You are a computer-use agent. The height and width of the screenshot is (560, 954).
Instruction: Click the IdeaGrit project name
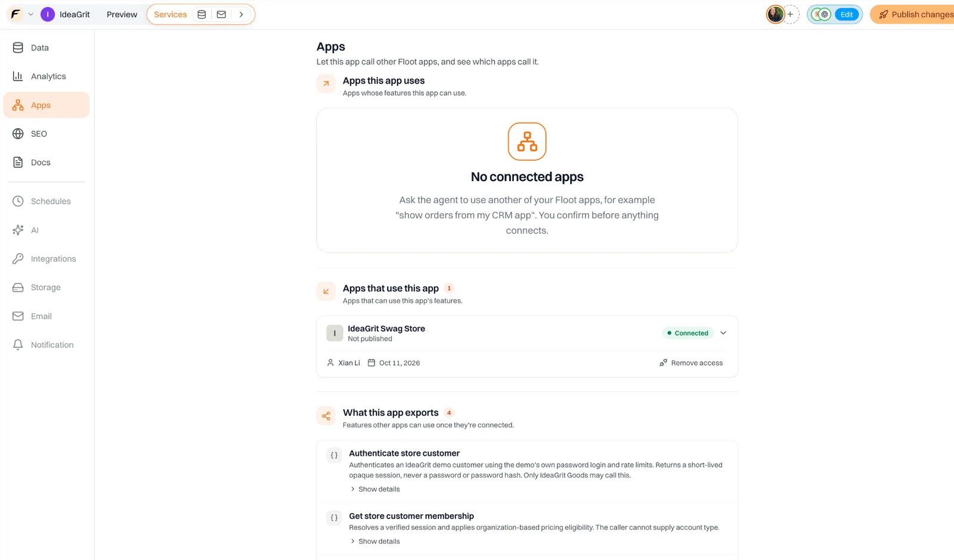coord(75,14)
